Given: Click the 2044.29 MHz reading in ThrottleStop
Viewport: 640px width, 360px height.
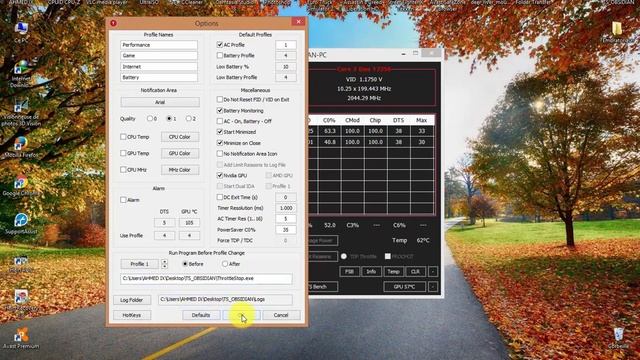Looking at the screenshot, I should (x=364, y=98).
